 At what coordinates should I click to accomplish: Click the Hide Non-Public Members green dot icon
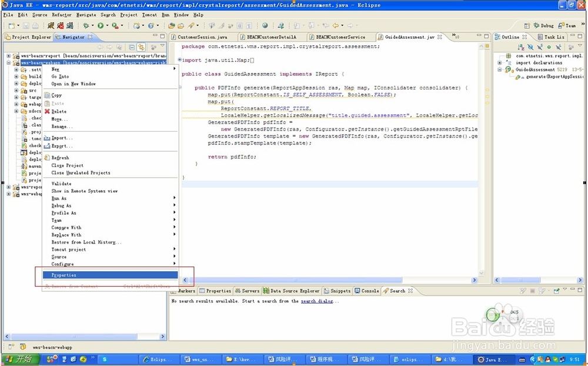click(x=549, y=47)
